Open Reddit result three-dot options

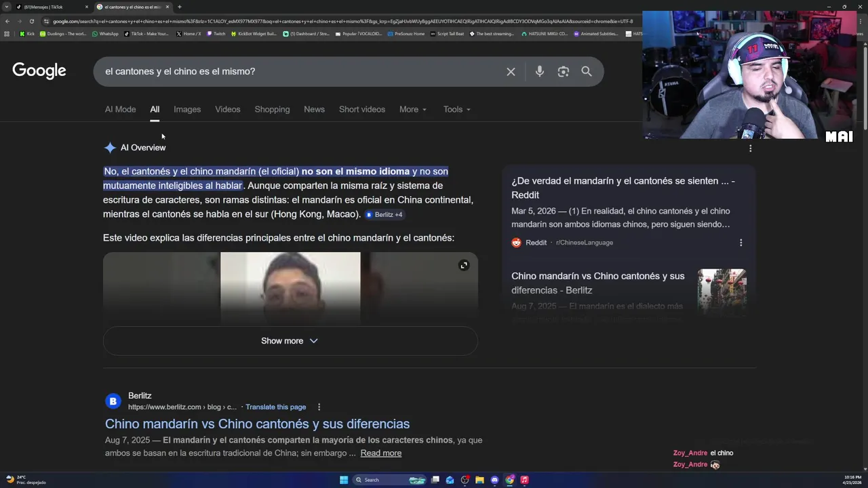(741, 243)
